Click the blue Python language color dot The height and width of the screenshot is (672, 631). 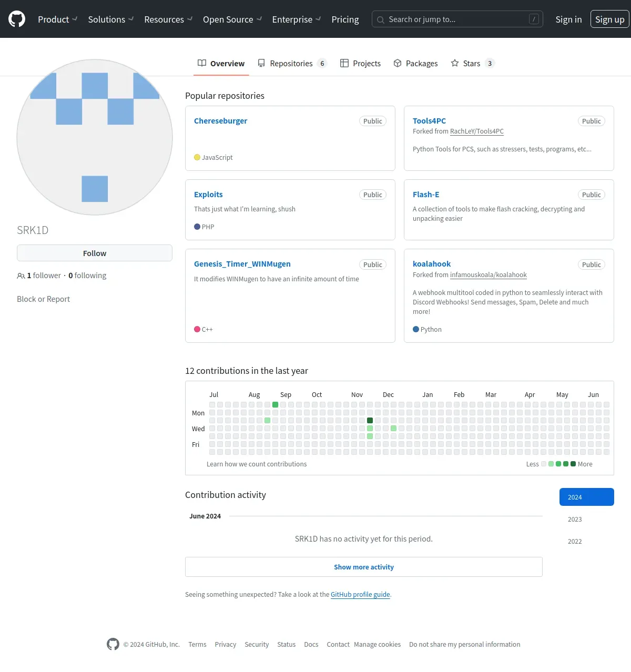coord(416,329)
